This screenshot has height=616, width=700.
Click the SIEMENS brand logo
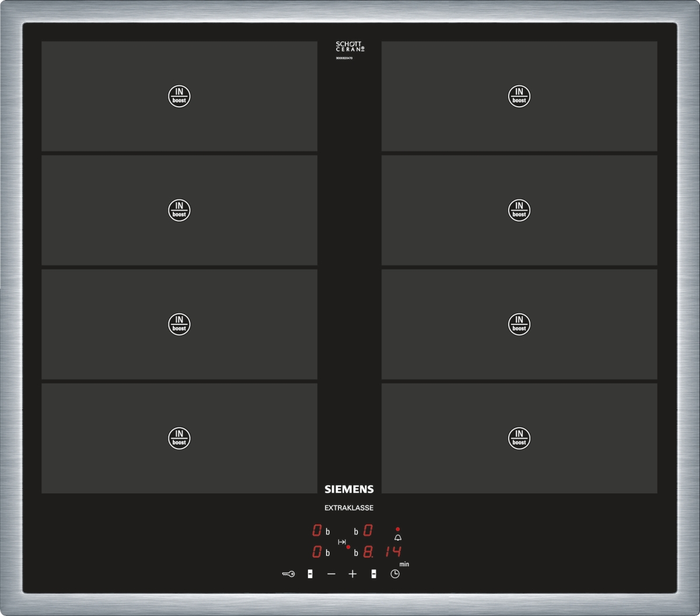349,489
